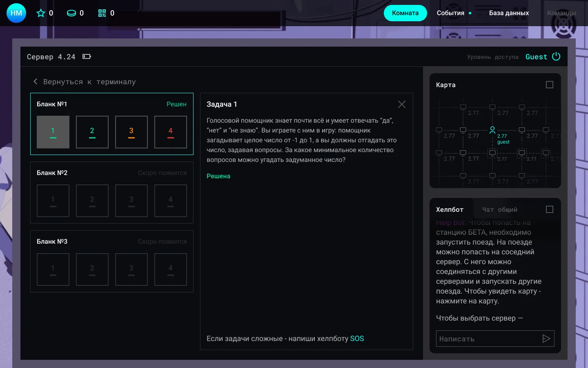Click the QR code counter icon
Image resolution: width=588 pixels, height=368 pixels.
(x=102, y=13)
